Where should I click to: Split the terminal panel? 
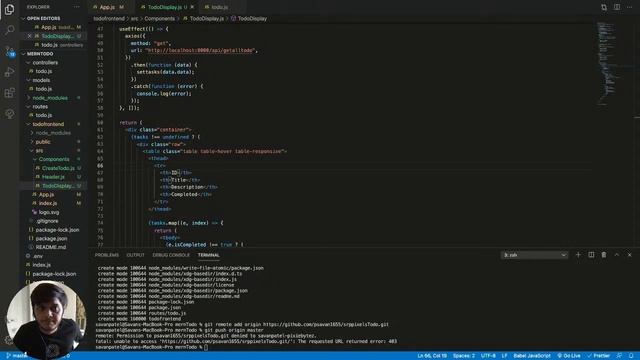click(x=591, y=255)
